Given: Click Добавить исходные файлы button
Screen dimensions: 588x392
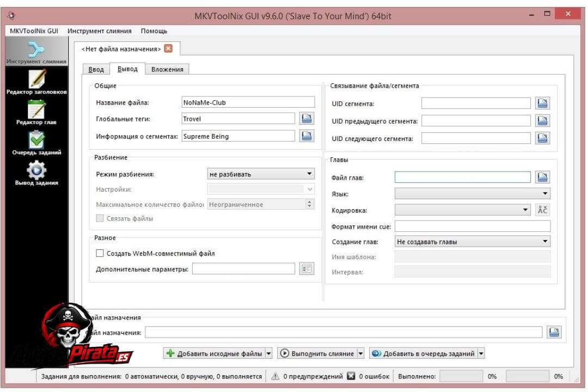Looking at the screenshot, I should click(x=214, y=353).
